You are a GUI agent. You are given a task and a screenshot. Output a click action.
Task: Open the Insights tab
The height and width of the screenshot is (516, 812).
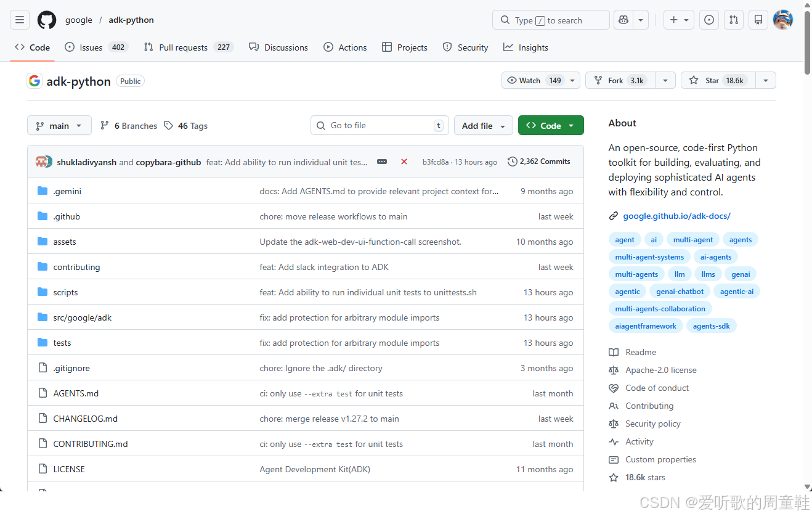tap(526, 47)
